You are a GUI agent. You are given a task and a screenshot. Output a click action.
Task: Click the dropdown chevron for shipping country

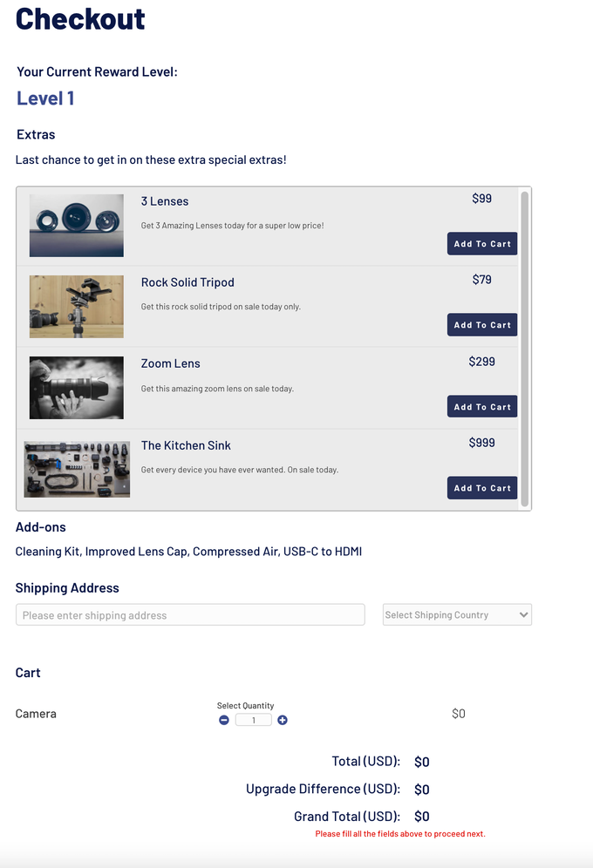click(523, 615)
